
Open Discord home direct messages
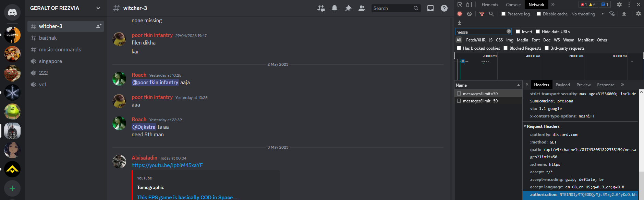12,12
